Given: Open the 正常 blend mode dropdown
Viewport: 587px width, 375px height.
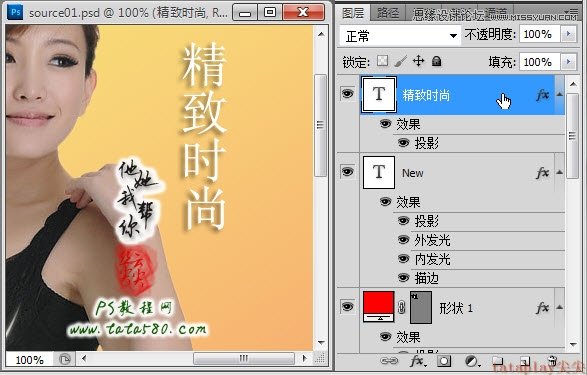Looking at the screenshot, I should (400, 36).
